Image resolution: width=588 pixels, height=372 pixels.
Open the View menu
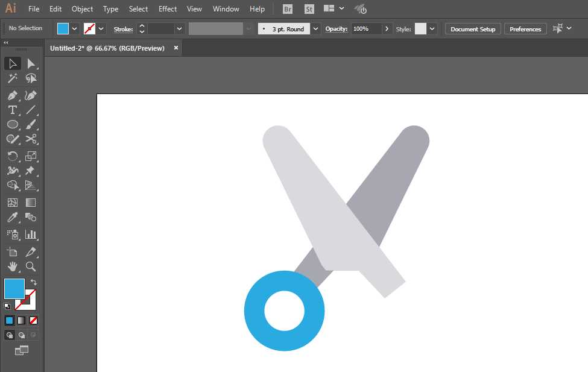(x=194, y=8)
